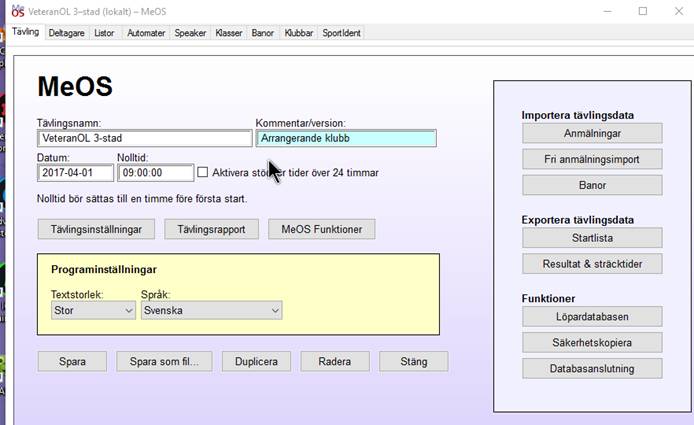Edit the Tävlingsnamn field VeteranOL 3-stad

point(145,138)
